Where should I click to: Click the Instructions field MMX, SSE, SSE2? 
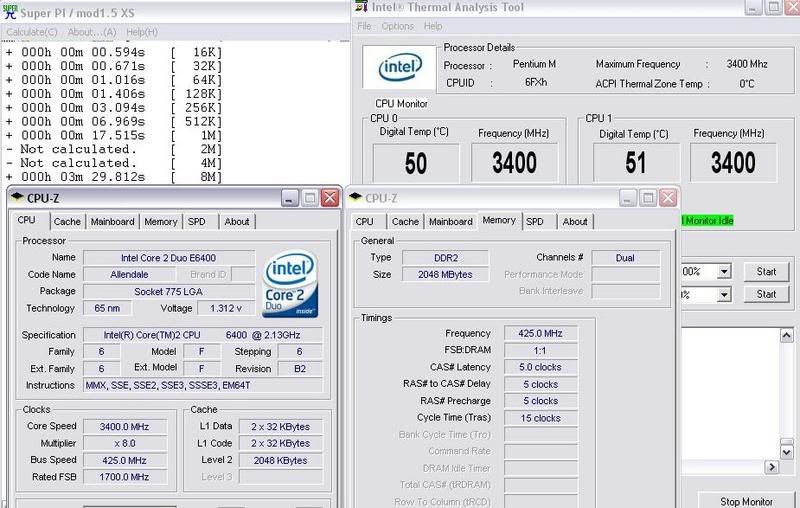(x=203, y=385)
